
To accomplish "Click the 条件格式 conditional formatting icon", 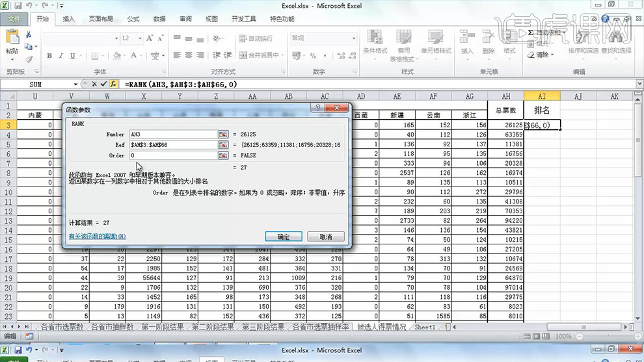I will coord(375,38).
